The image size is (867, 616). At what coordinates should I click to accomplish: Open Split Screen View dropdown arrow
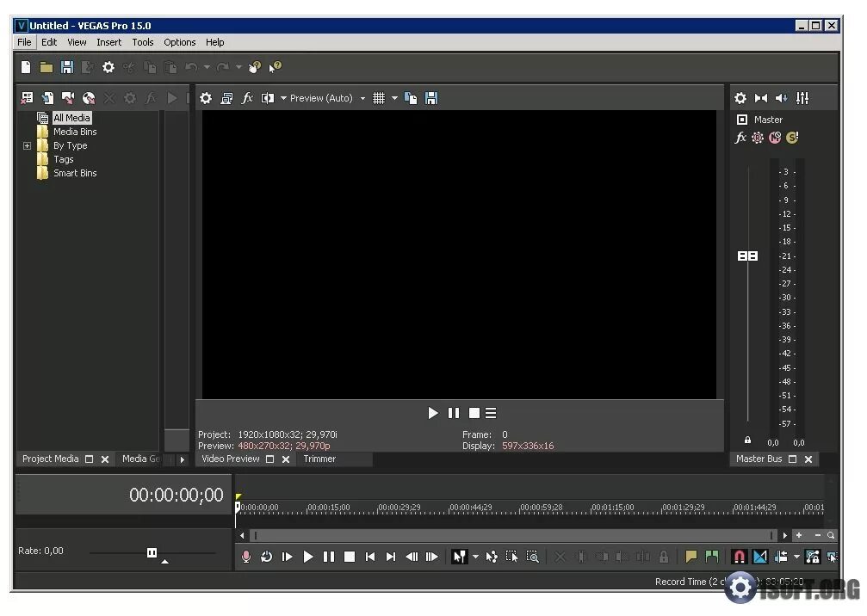[x=283, y=98]
